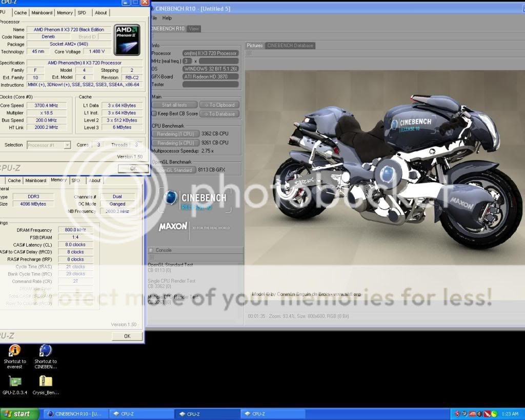
Task: Click the AMD Phenom II logo in CPU-Z
Action: 127,40
